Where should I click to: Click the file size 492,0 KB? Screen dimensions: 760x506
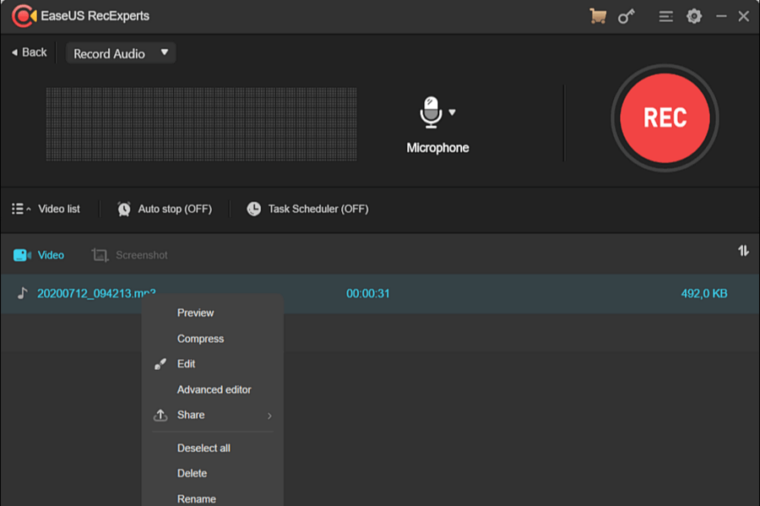pos(704,294)
